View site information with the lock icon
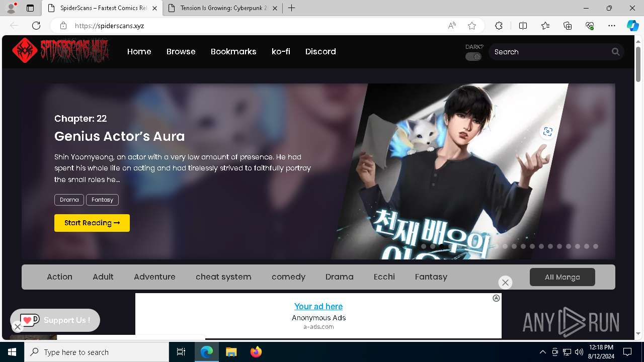 point(63,26)
